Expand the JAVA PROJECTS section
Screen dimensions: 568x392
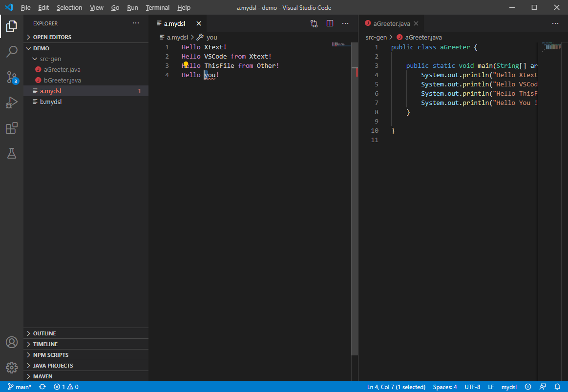(x=53, y=366)
